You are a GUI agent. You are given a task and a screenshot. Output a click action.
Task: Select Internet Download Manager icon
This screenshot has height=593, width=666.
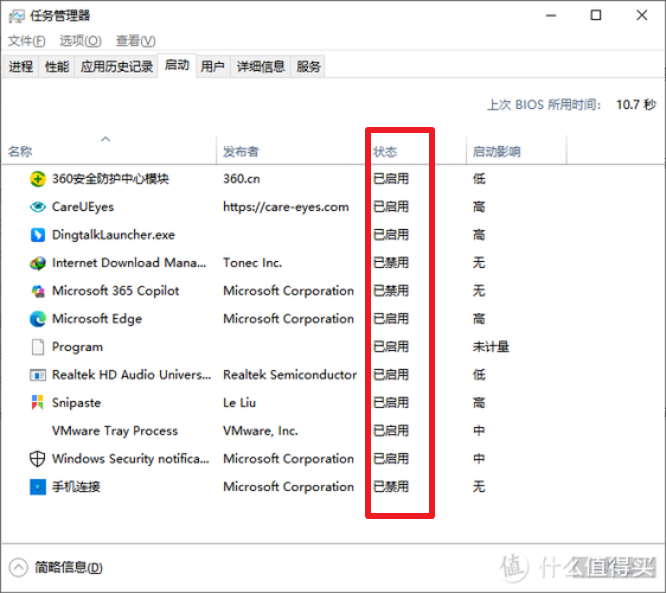click(x=38, y=263)
